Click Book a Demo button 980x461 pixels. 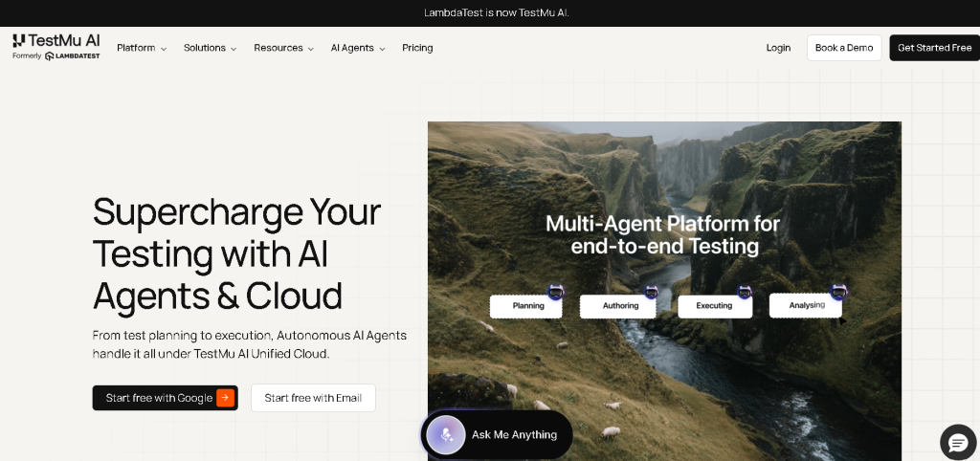pos(844,48)
